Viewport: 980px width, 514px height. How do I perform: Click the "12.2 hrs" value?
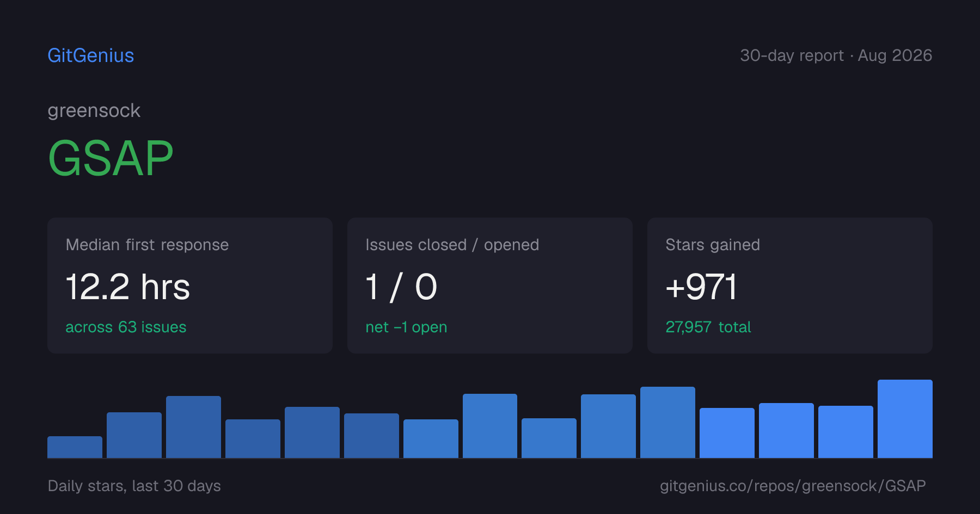[x=128, y=287]
